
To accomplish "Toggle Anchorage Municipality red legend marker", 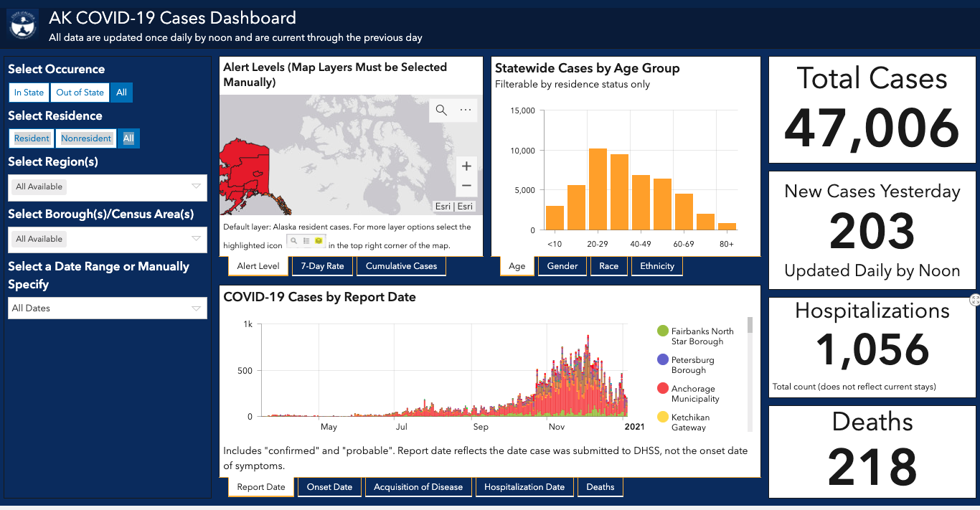I will [663, 388].
